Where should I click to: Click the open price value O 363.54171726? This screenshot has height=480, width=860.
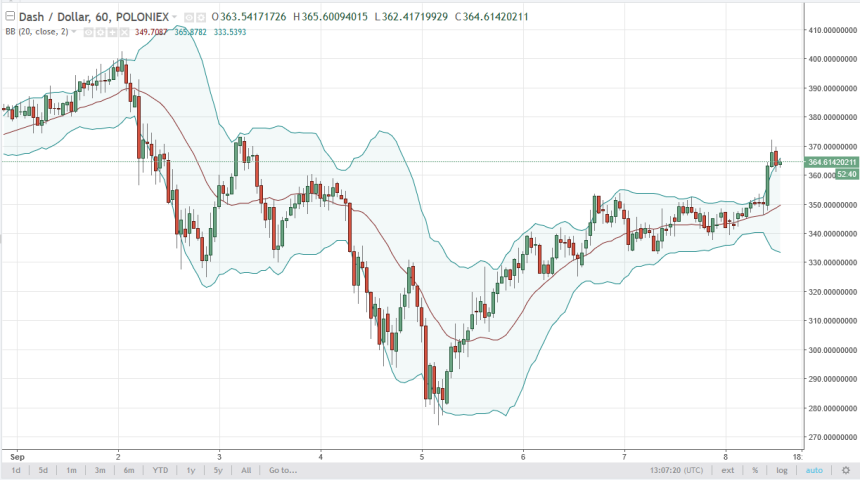click(249, 17)
